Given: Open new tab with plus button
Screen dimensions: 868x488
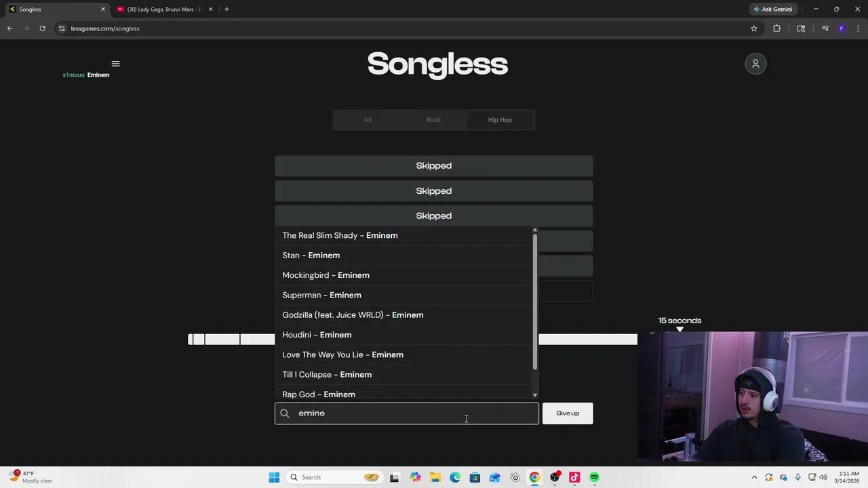Looking at the screenshot, I should 226,9.
